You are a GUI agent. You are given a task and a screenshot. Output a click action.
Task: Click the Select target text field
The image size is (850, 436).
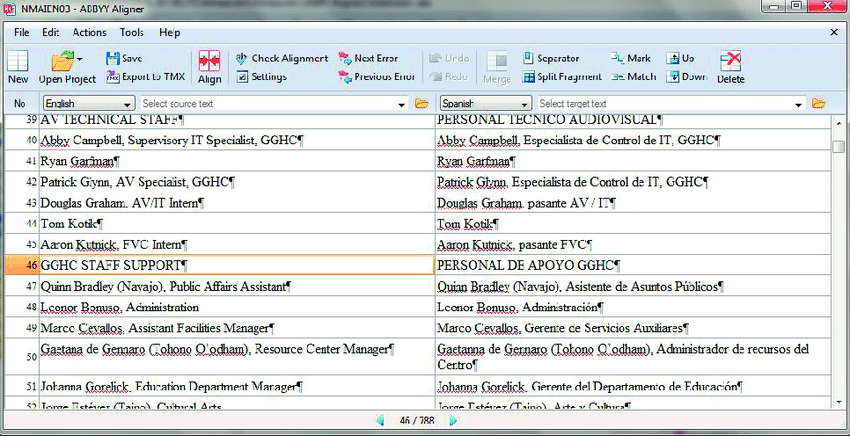pyautogui.click(x=664, y=104)
